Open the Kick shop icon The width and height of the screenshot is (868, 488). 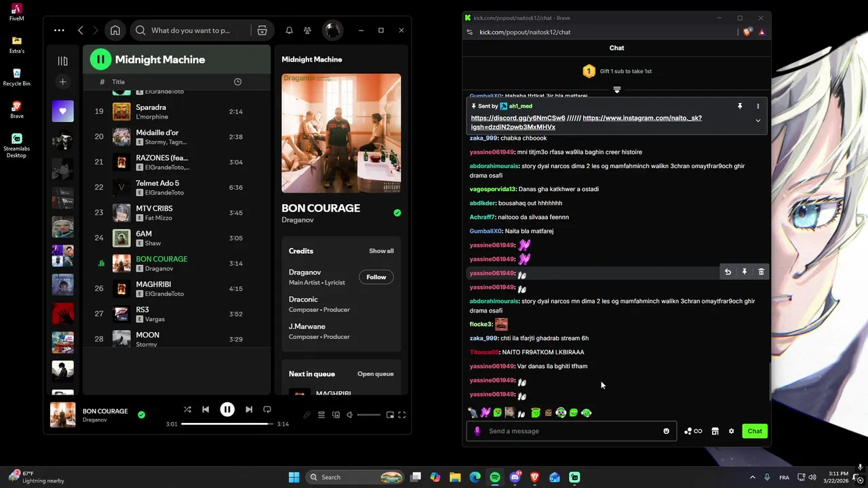pos(715,431)
